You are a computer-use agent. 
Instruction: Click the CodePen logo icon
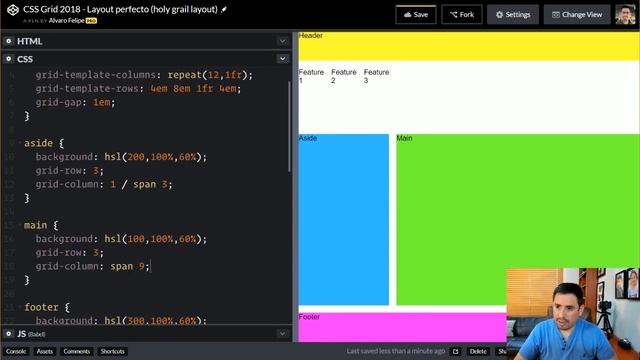(x=13, y=10)
